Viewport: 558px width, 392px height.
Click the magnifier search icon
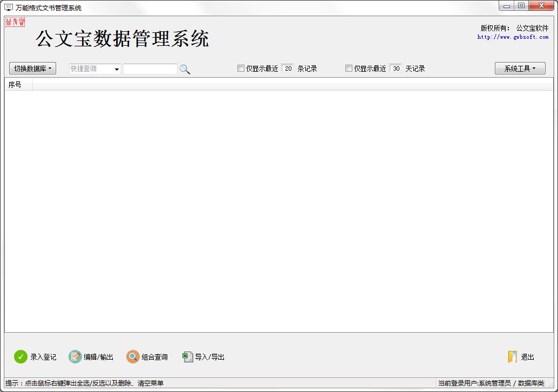click(185, 69)
